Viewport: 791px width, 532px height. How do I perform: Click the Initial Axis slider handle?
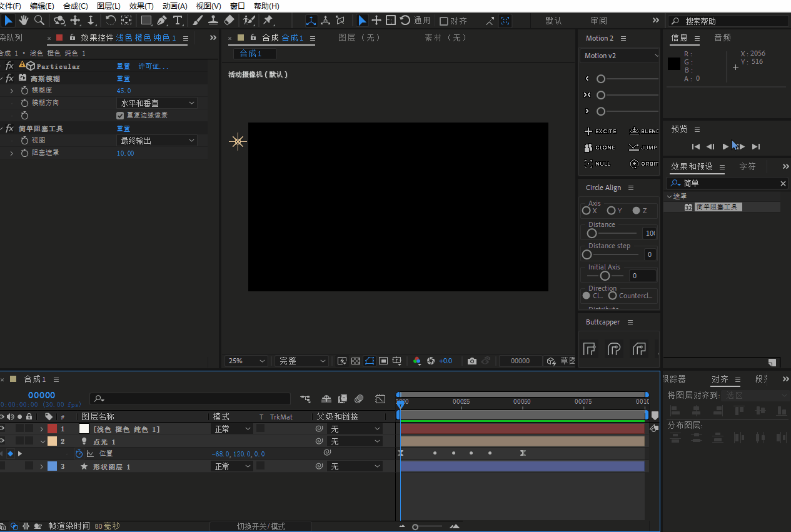point(605,276)
